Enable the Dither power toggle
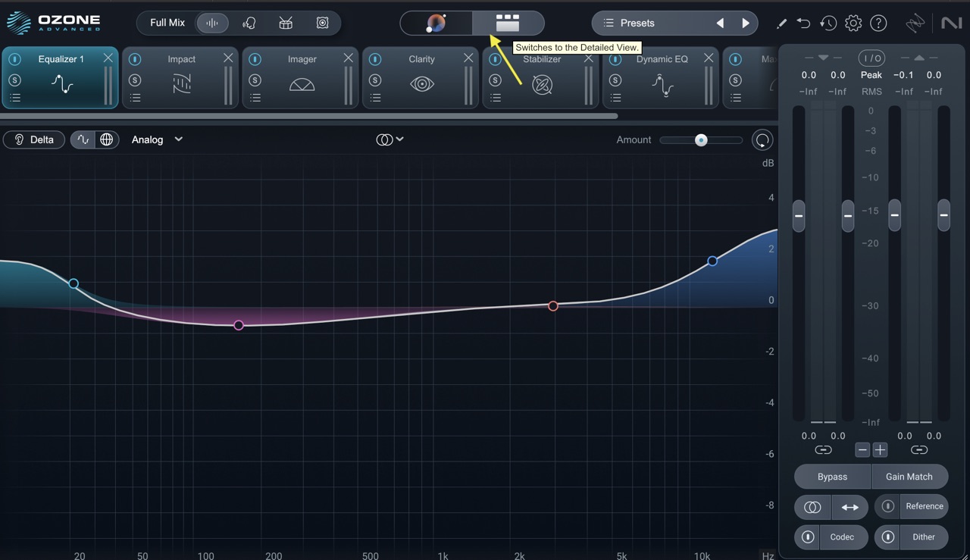Viewport: 970px width, 560px height. 888,537
